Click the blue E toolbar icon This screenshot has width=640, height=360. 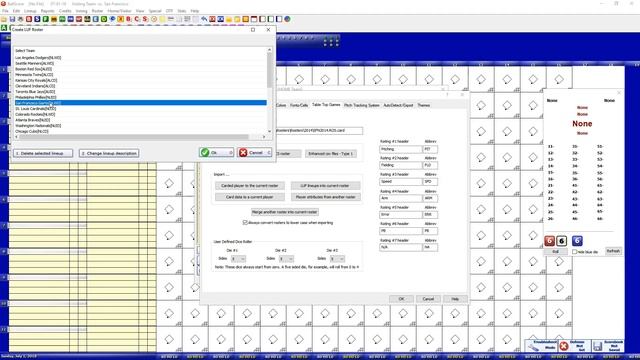pos(96,19)
